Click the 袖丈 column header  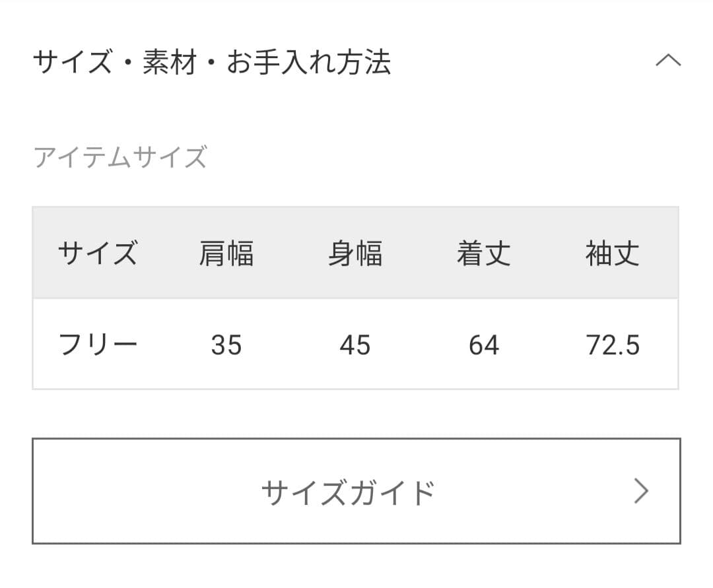point(611,253)
